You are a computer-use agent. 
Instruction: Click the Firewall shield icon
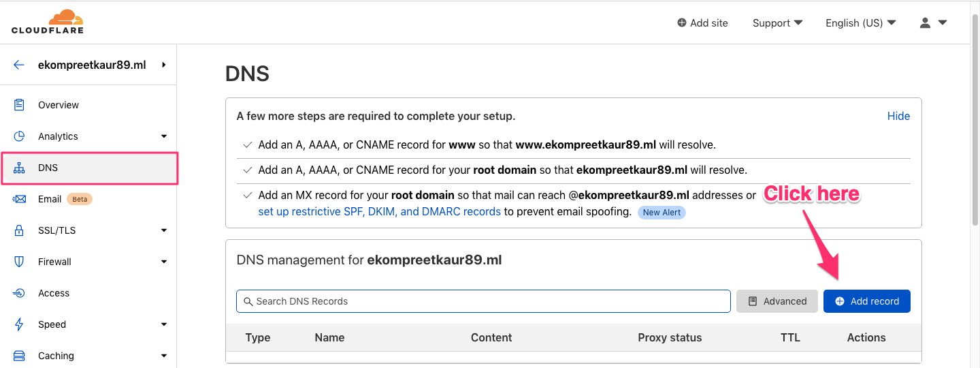pos(19,262)
